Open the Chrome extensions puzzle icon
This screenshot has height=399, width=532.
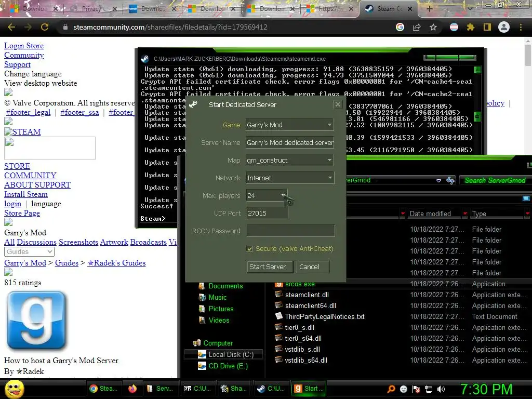(x=471, y=27)
